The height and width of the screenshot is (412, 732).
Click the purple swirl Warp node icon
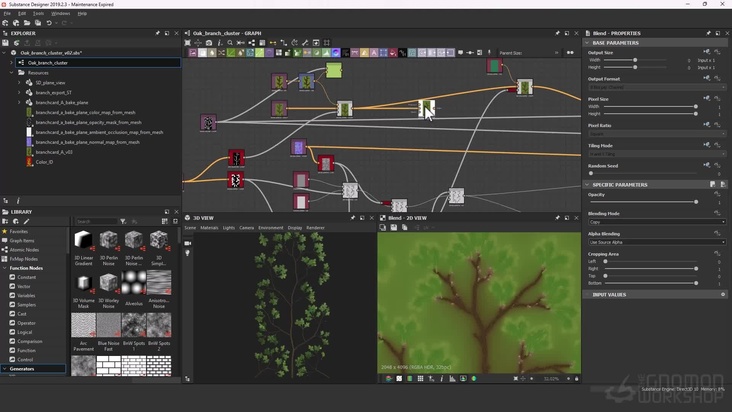336,53
